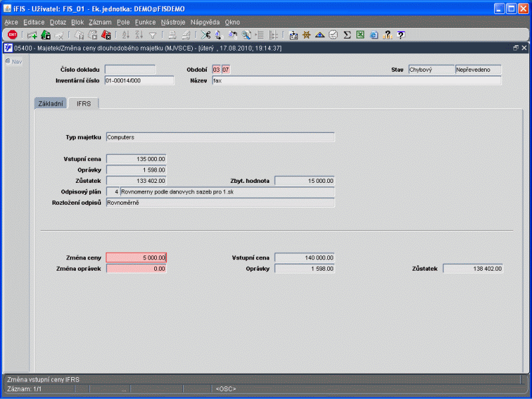Click the Internet Explorer browser icon
This screenshot has height=399, width=532.
(x=374, y=35)
